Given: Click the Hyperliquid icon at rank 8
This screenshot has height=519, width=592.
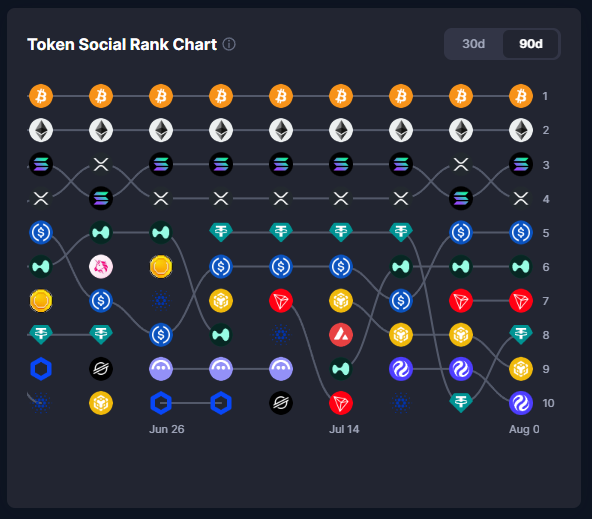Looking at the screenshot, I should [221, 334].
